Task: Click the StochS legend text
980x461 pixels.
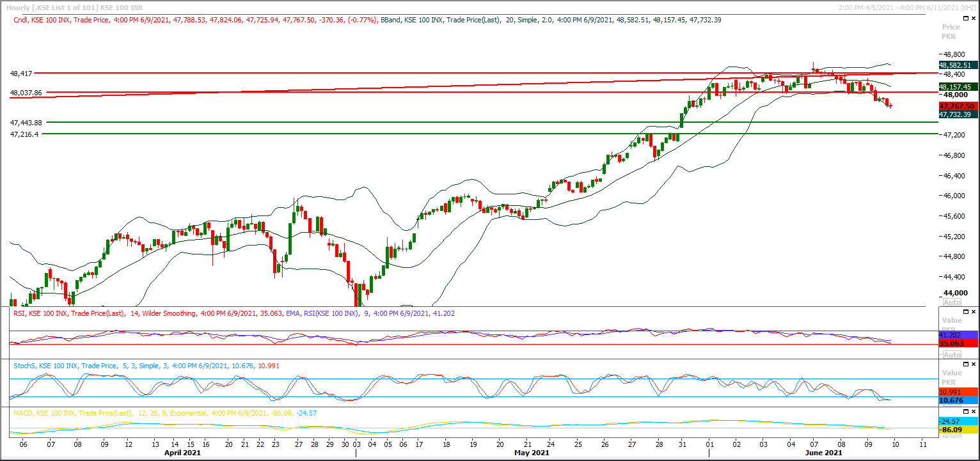Action: (x=146, y=366)
